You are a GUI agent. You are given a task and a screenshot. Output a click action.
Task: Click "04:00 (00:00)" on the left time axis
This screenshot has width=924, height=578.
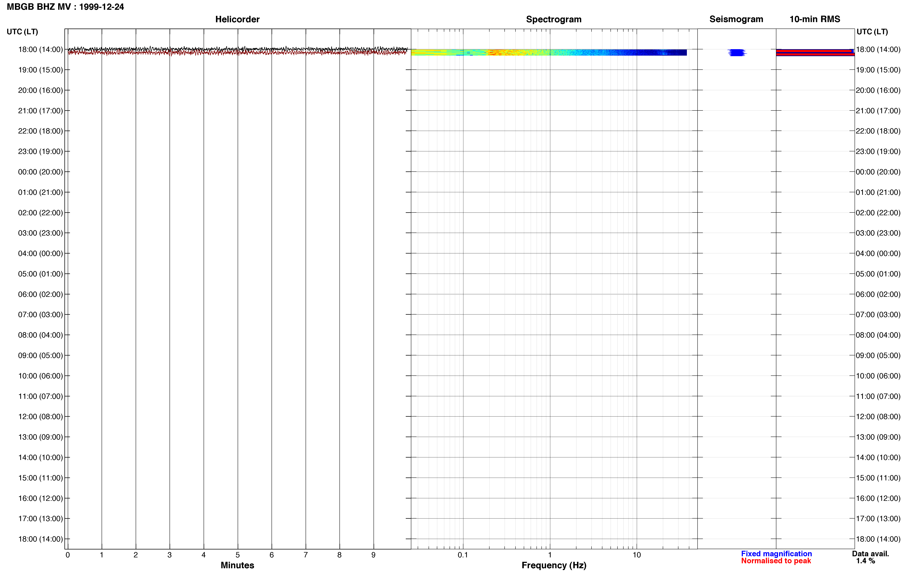pos(41,253)
